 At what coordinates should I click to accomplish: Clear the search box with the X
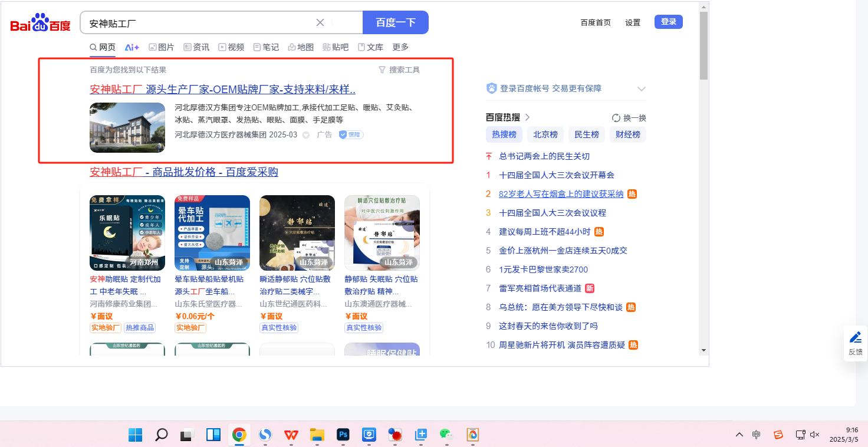pos(320,22)
